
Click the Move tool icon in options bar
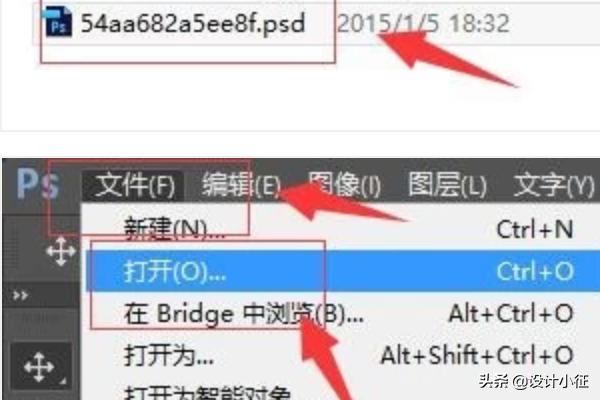61,251
